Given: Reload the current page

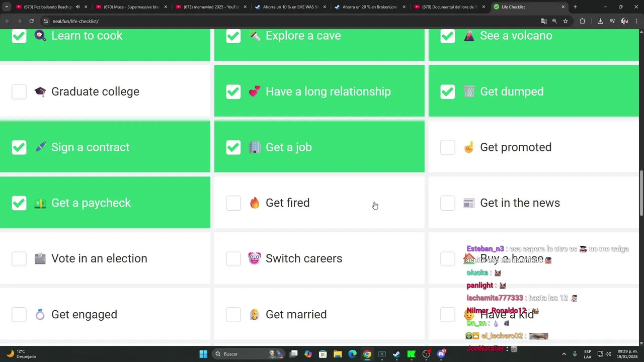Looking at the screenshot, I should coord(31,21).
